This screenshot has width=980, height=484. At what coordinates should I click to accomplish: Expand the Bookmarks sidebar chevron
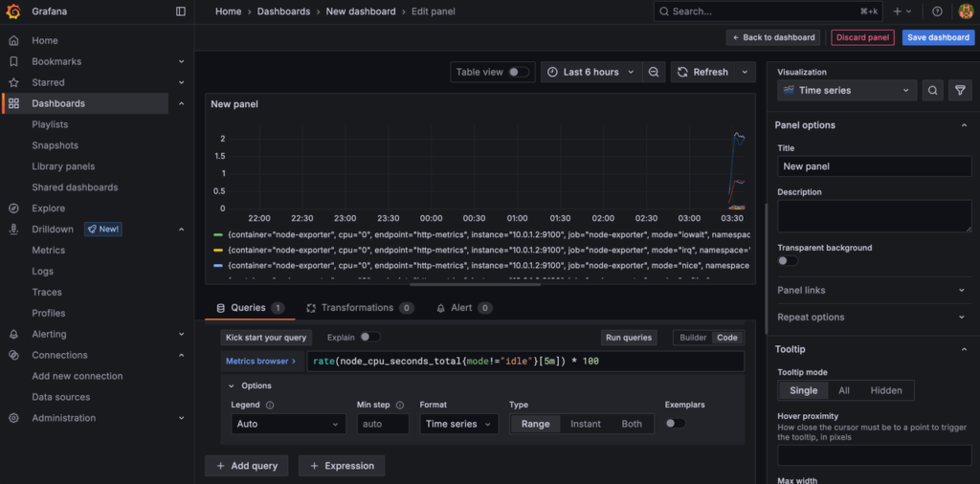[182, 61]
